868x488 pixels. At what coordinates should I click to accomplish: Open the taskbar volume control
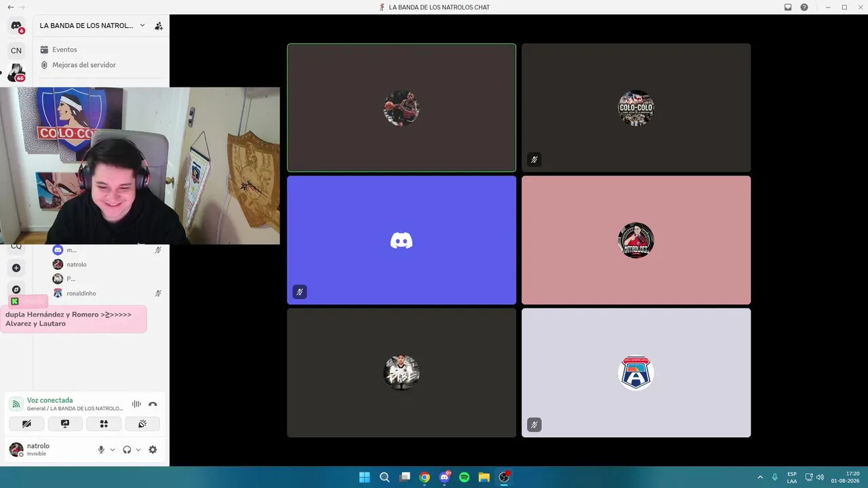click(x=820, y=477)
